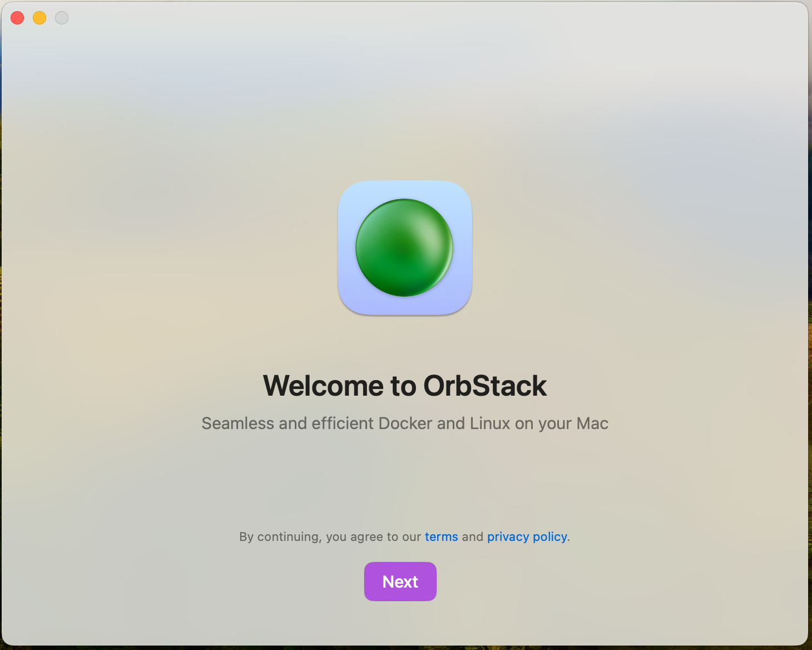
Task: Open the terms link
Action: pyautogui.click(x=442, y=536)
